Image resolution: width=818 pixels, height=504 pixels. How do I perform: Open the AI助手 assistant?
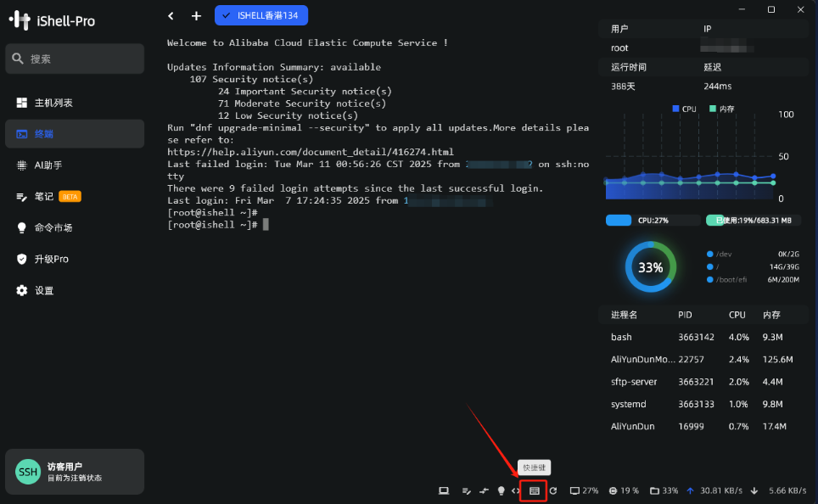pyautogui.click(x=75, y=165)
